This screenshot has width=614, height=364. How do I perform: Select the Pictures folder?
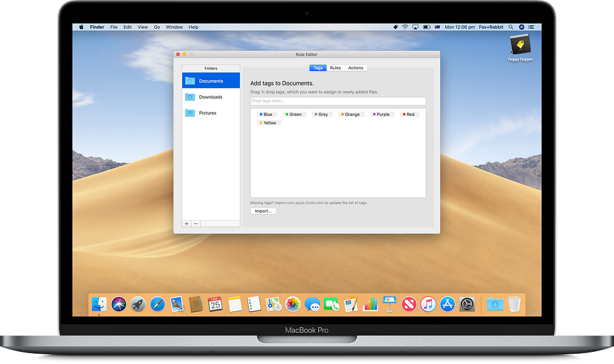tap(211, 113)
